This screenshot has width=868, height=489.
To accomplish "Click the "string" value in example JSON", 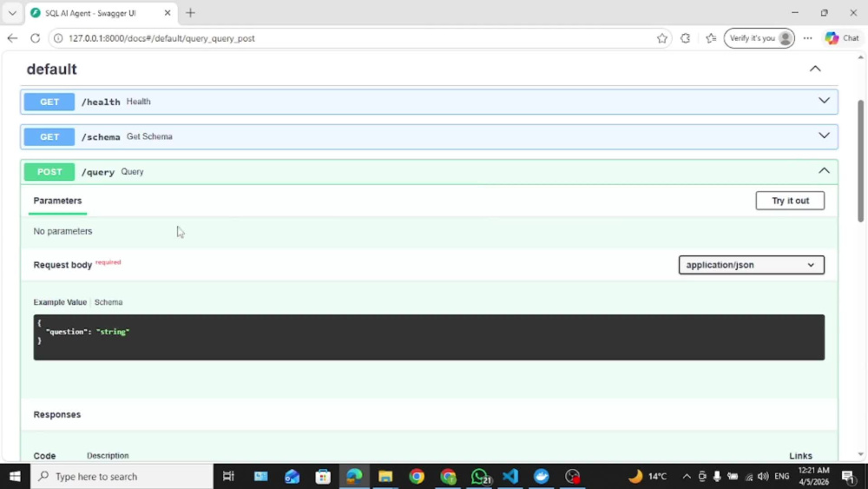I will click(113, 332).
